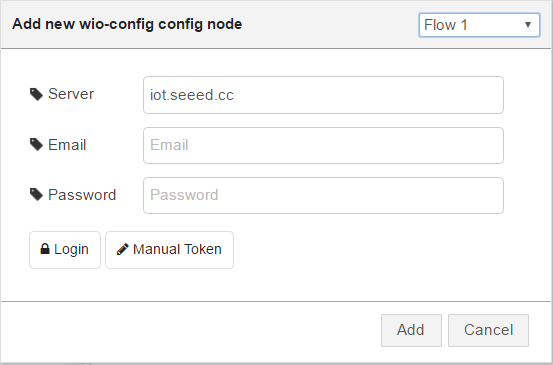
Task: Click the Email field label
Action: 67,145
